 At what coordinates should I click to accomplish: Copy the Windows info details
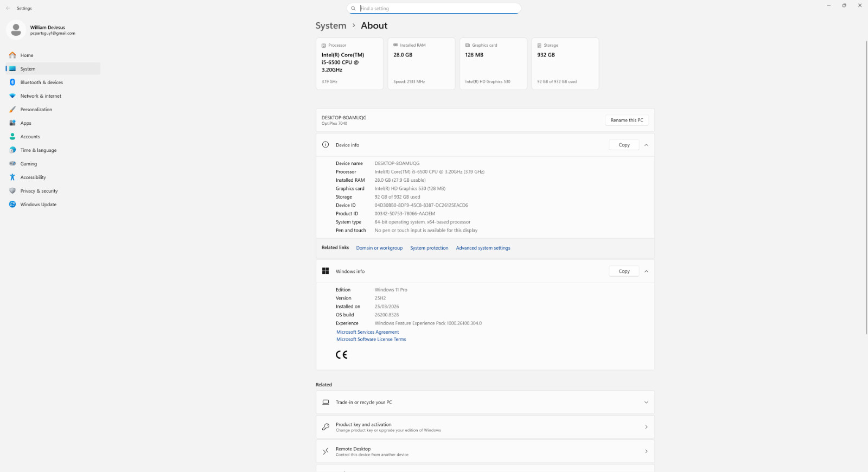pos(624,271)
